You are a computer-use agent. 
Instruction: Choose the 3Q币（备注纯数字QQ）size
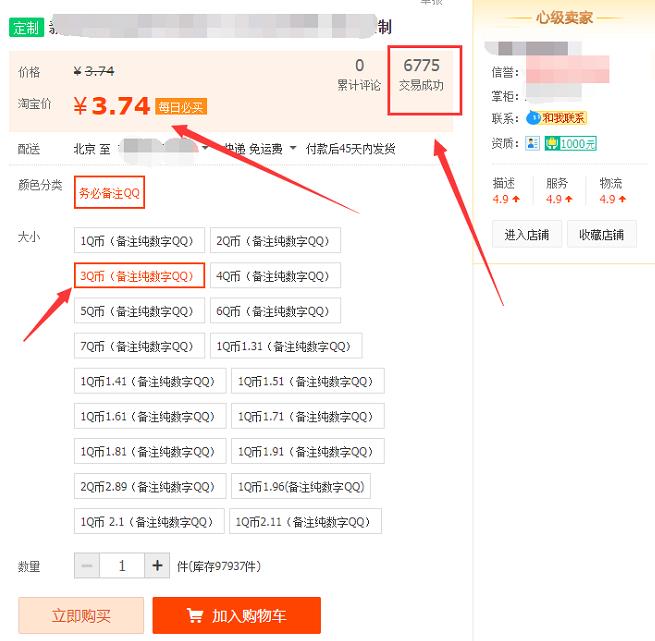[x=140, y=275]
